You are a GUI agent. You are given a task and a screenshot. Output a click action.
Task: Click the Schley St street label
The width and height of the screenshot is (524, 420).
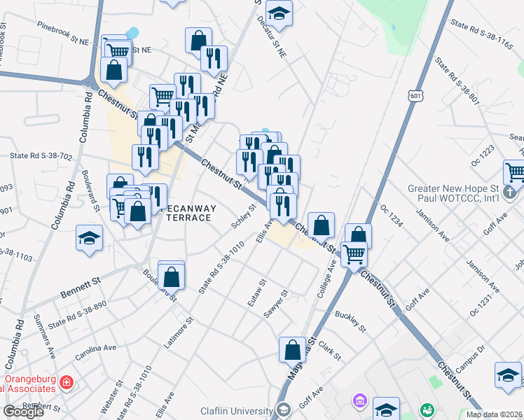point(244,216)
